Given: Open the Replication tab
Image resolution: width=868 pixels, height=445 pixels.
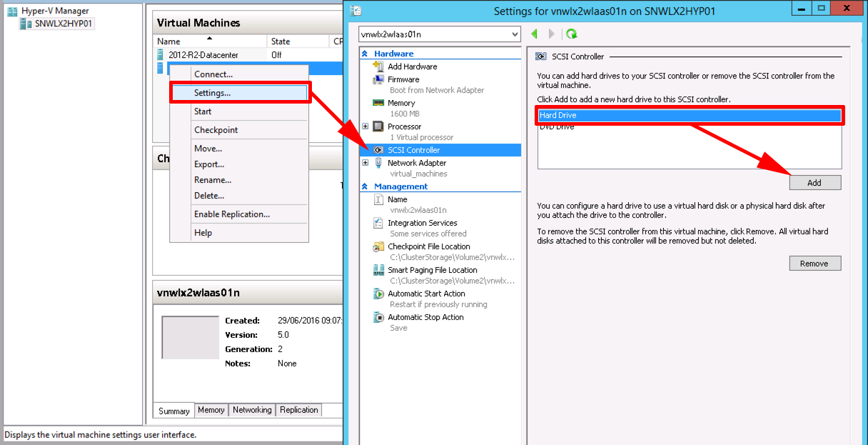Looking at the screenshot, I should [299, 410].
